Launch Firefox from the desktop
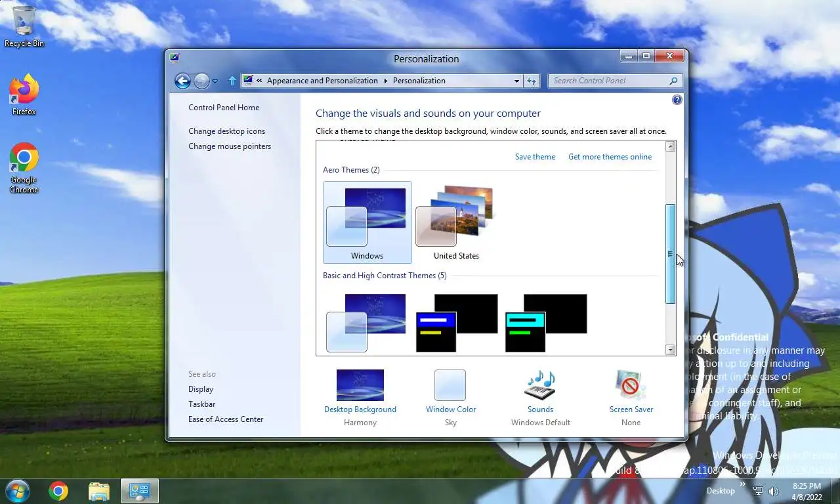 [24, 95]
